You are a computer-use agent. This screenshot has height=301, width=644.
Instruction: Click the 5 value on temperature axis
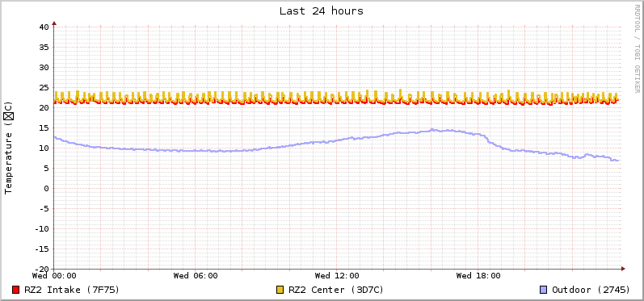47,168
